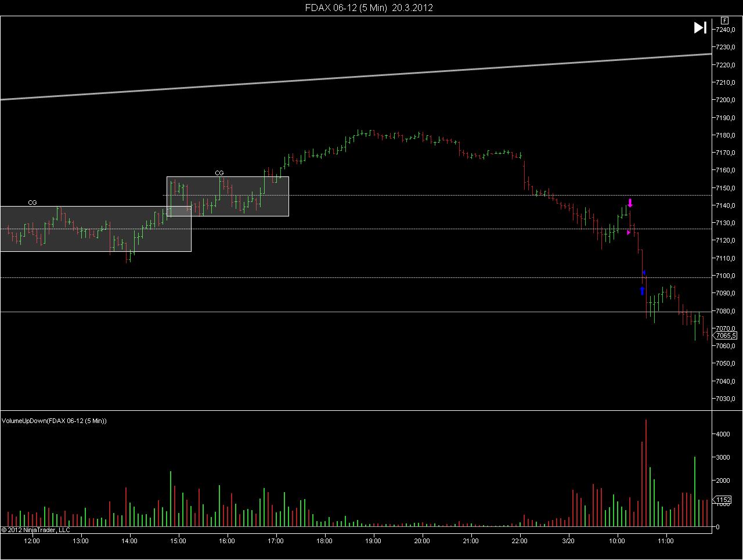This screenshot has width=743, height=560.
Task: Click the 7100,0 price axis label
Action: click(x=726, y=276)
